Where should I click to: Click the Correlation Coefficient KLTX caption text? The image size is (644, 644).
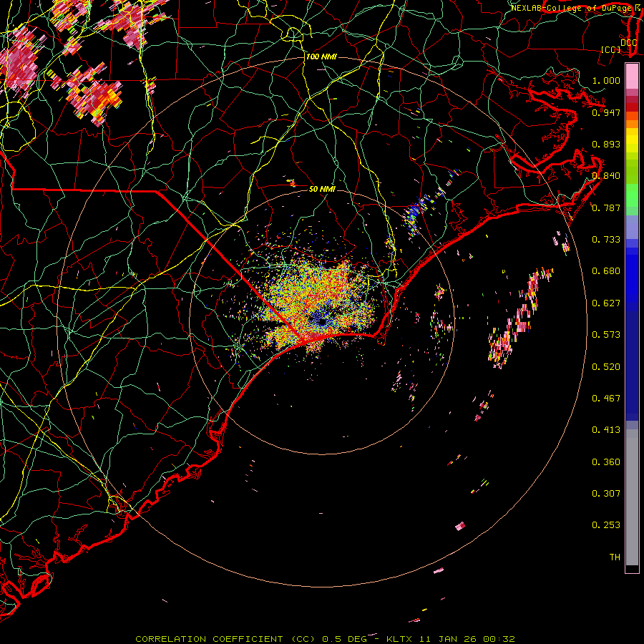coord(325,639)
